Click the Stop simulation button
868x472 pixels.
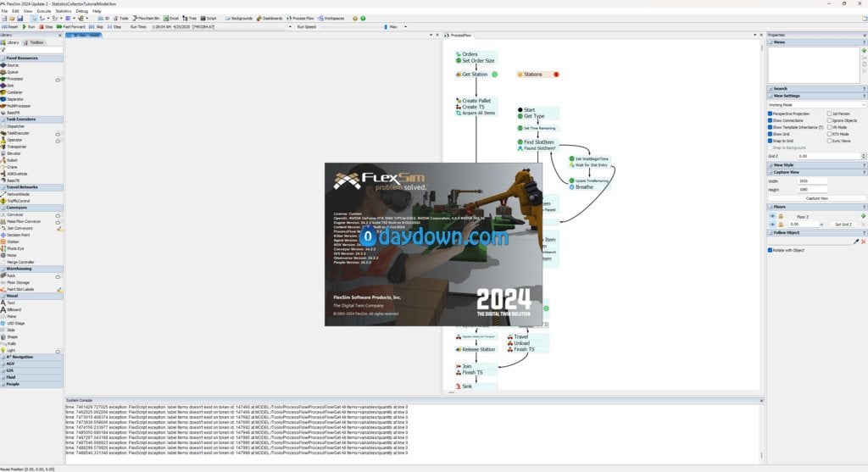click(x=46, y=26)
